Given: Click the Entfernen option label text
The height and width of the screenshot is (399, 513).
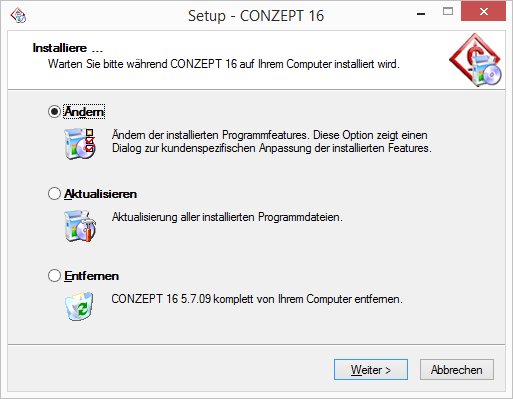Looking at the screenshot, I should (x=91, y=276).
